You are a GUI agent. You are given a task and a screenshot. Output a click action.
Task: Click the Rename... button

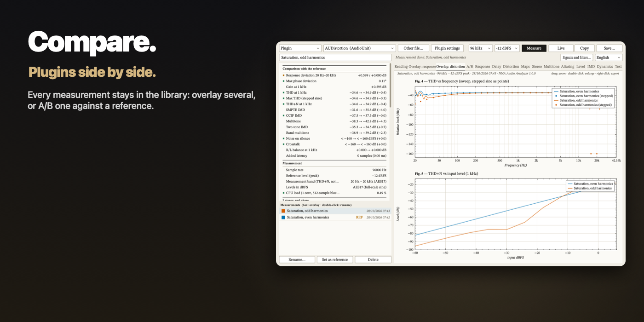pos(297,259)
